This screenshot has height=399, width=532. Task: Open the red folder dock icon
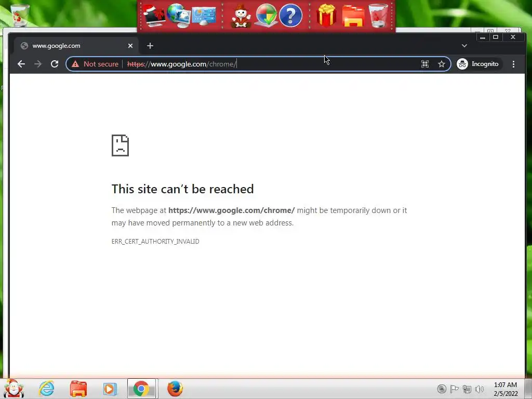(353, 16)
